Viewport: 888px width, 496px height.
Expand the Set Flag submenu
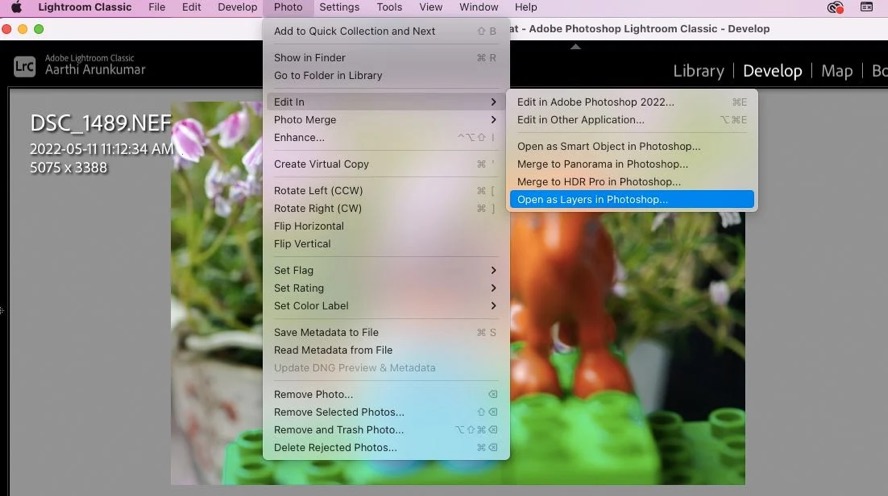[x=385, y=270]
